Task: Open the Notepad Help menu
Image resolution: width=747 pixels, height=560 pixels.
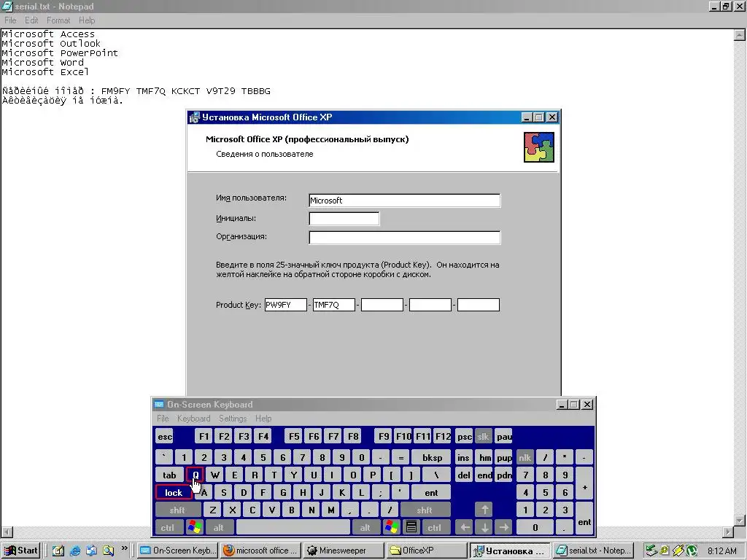Action: click(87, 20)
